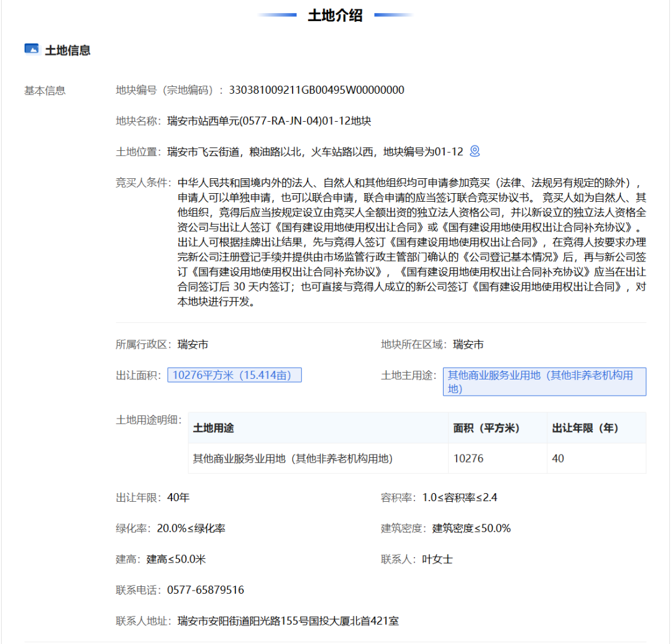
Task: Click the contact name 叶女士
Action: coord(437,559)
